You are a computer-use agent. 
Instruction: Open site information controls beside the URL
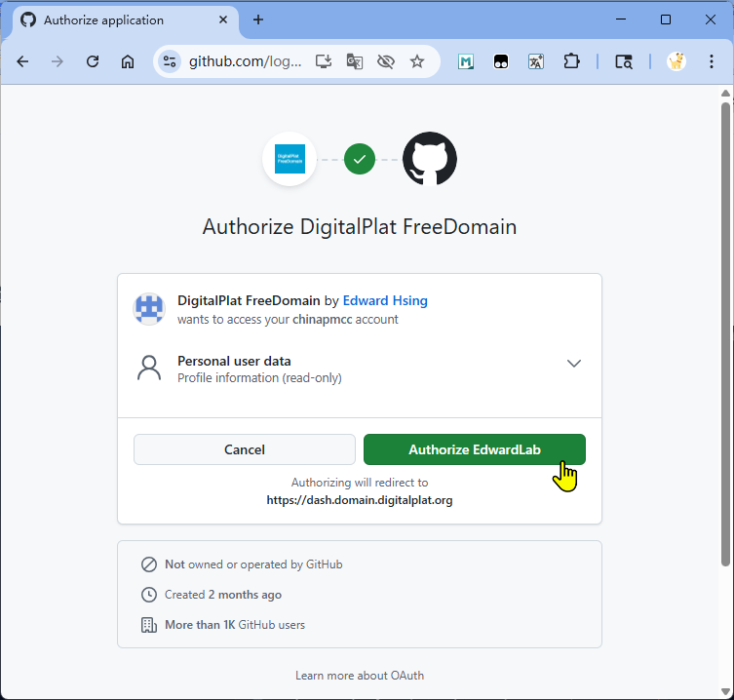tap(170, 61)
